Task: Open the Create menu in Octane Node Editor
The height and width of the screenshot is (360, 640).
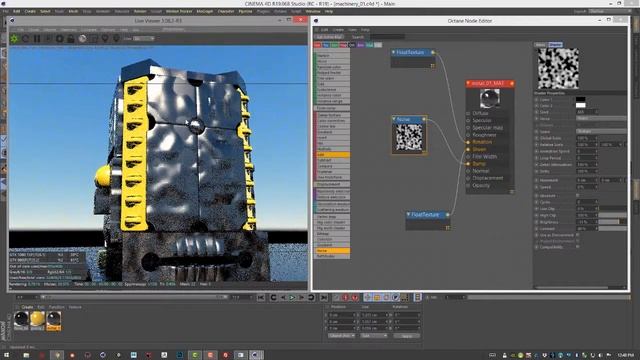Action: [x=338, y=30]
